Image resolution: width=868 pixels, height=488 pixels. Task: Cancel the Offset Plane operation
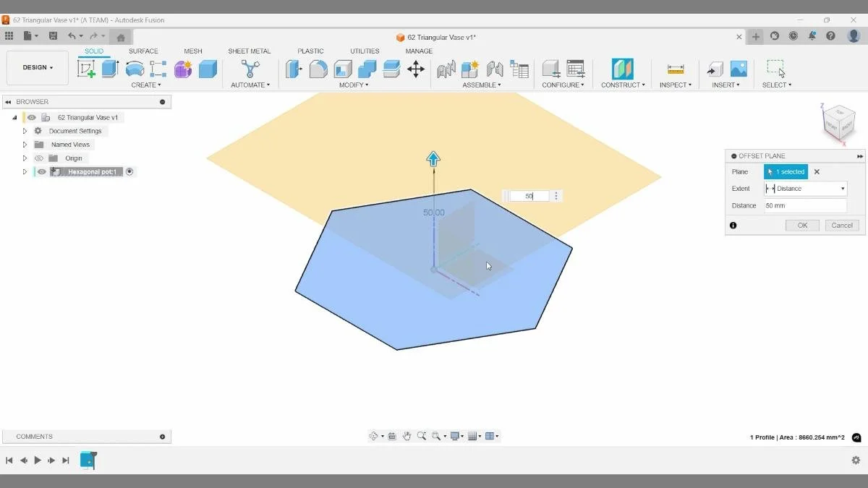click(841, 225)
